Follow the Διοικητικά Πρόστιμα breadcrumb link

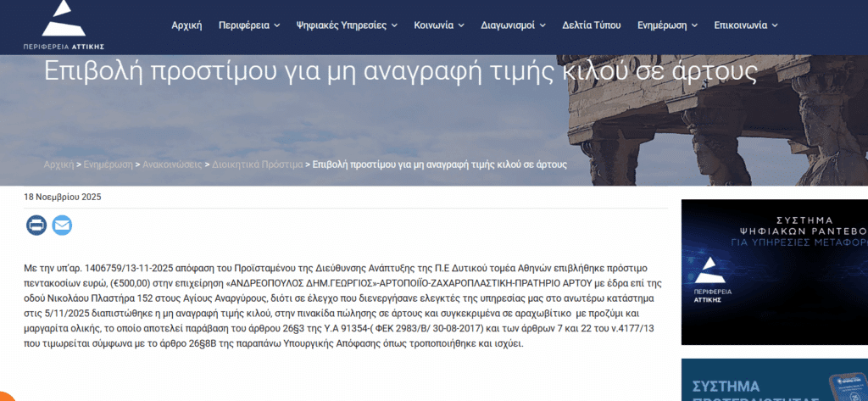point(258,164)
